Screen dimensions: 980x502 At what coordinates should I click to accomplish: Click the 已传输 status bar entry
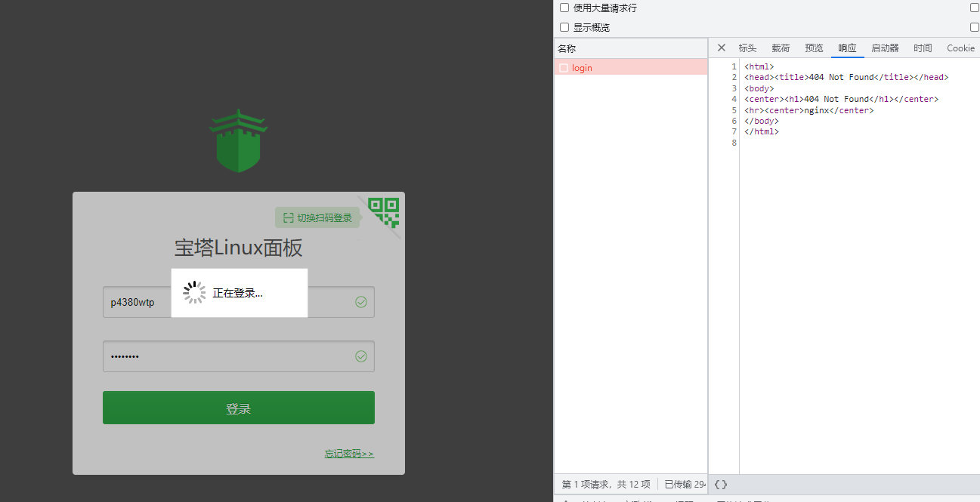(685, 485)
